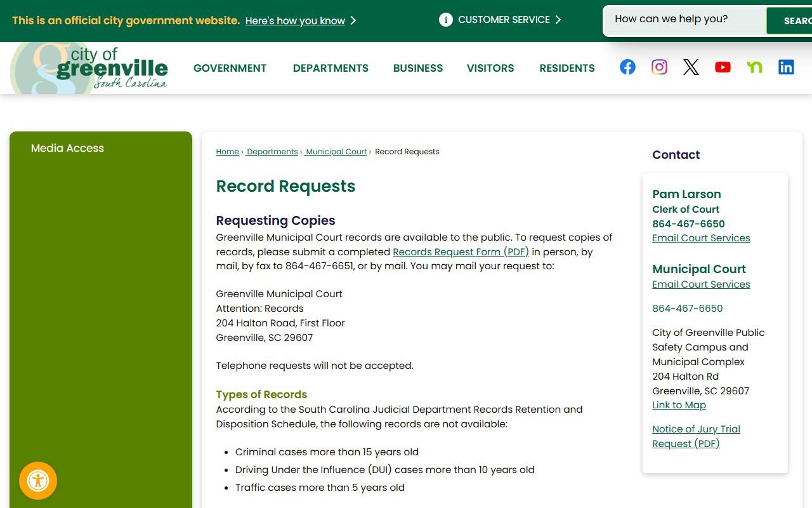812x508 pixels.
Task: Click the Contact sidebar heading
Action: [676, 155]
